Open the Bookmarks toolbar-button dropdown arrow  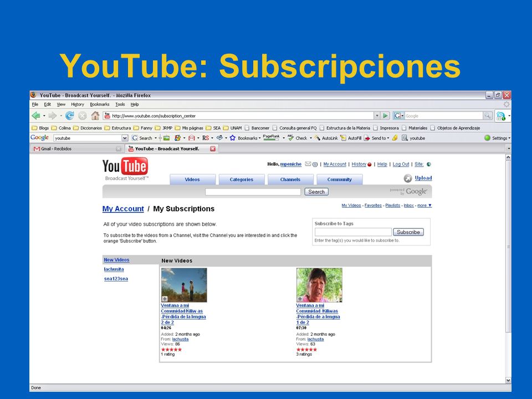coord(259,138)
